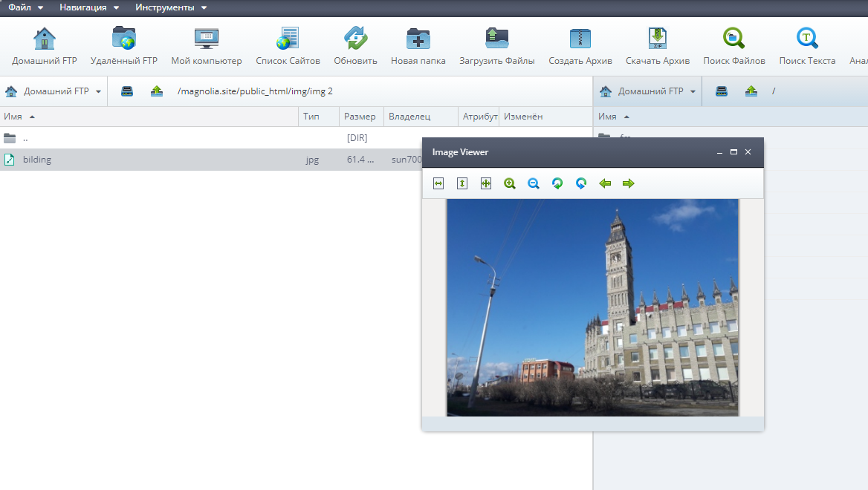Close the Image Viewer window
This screenshot has height=490, width=868.
(x=748, y=152)
